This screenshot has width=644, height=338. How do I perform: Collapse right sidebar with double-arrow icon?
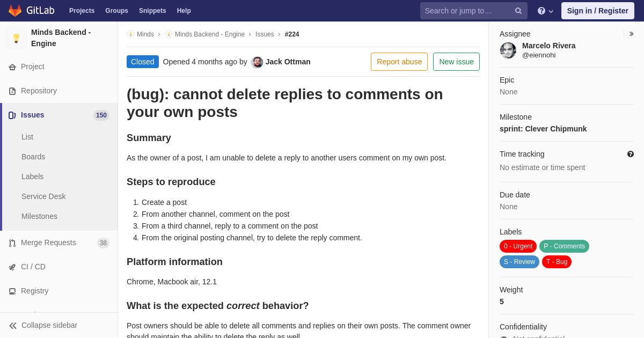click(x=631, y=34)
